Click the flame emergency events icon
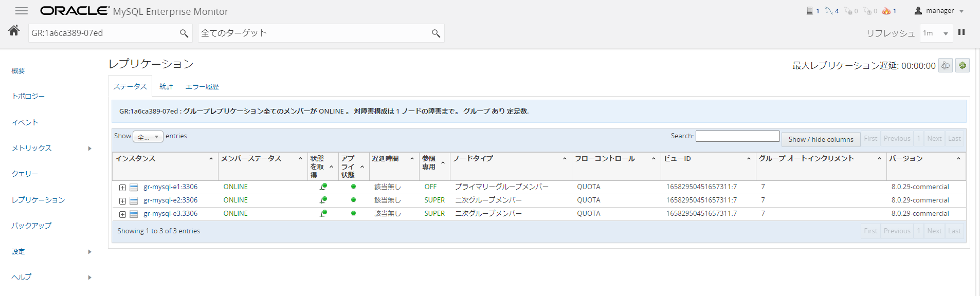Viewport: 980px width, 296px height. point(886,11)
